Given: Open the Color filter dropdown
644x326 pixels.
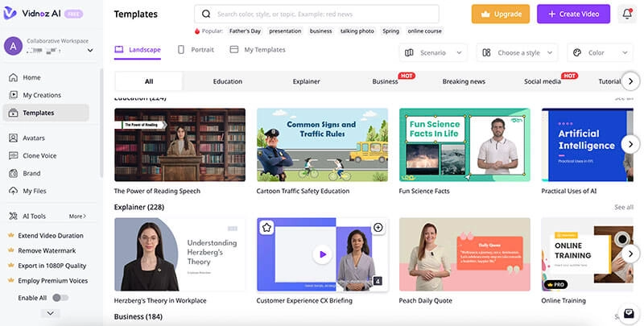Looking at the screenshot, I should pyautogui.click(x=599, y=53).
